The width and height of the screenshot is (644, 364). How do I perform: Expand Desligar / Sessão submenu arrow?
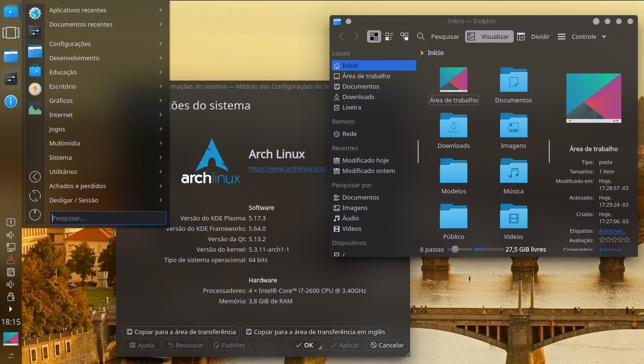click(161, 200)
